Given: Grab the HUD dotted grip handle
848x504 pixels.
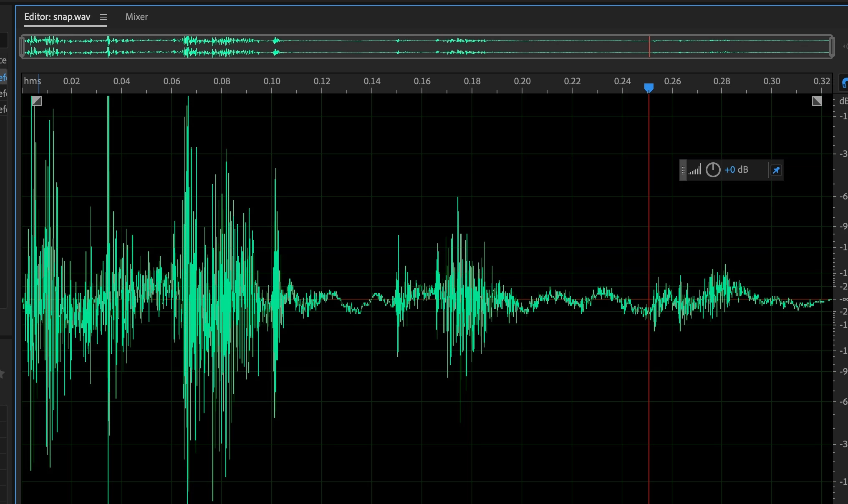Looking at the screenshot, I should [x=683, y=170].
